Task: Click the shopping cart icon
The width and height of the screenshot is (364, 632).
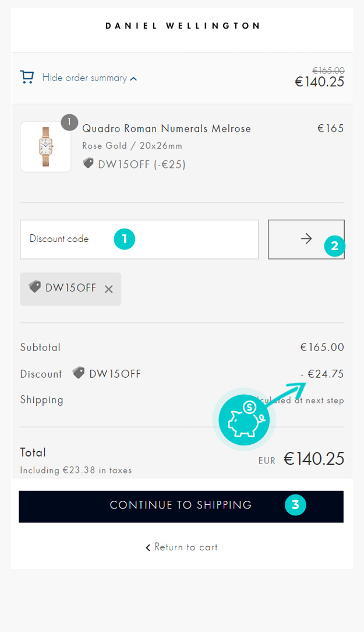Action: pyautogui.click(x=27, y=77)
